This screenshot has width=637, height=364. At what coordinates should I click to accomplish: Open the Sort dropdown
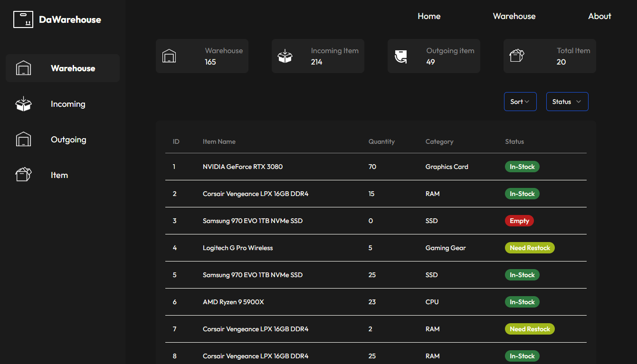520,102
